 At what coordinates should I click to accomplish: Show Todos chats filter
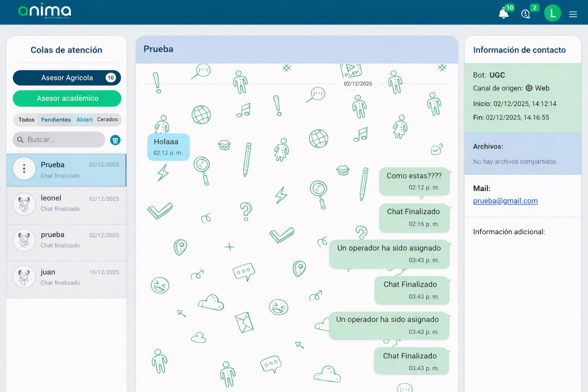(x=26, y=120)
